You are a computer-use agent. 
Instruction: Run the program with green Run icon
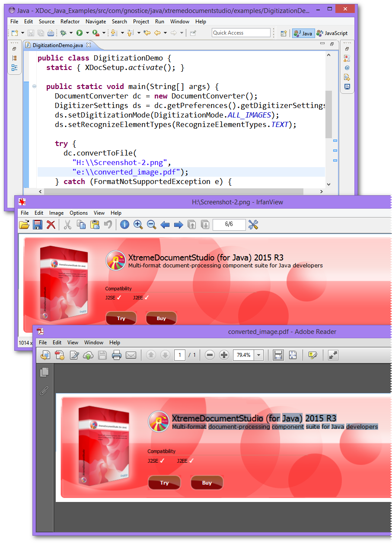80,33
